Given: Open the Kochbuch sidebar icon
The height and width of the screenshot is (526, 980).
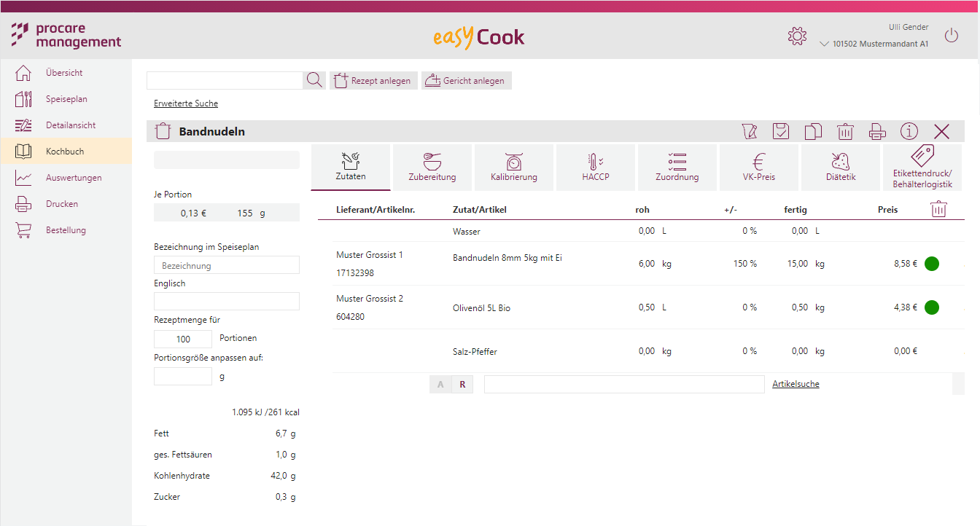Looking at the screenshot, I should 23,151.
